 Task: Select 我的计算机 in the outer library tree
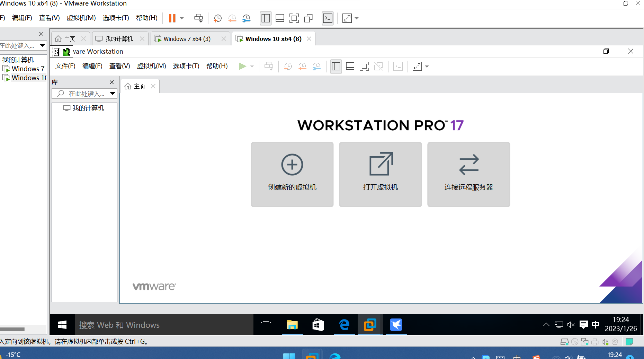18,60
